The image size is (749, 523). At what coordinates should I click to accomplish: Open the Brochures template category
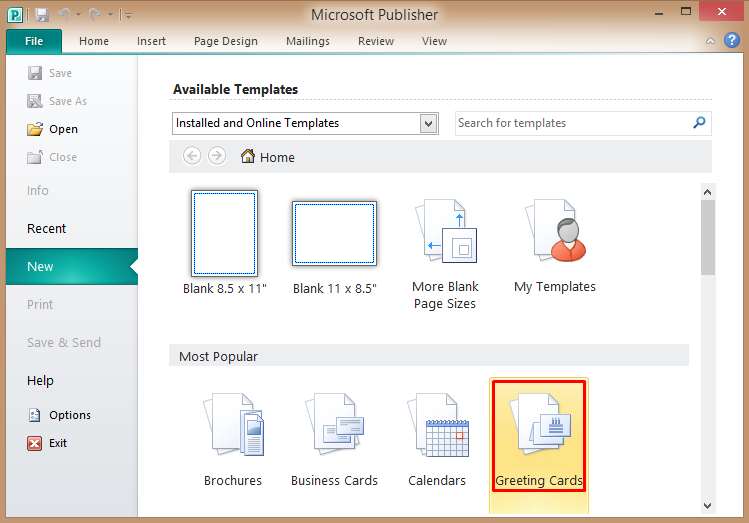pyautogui.click(x=233, y=440)
